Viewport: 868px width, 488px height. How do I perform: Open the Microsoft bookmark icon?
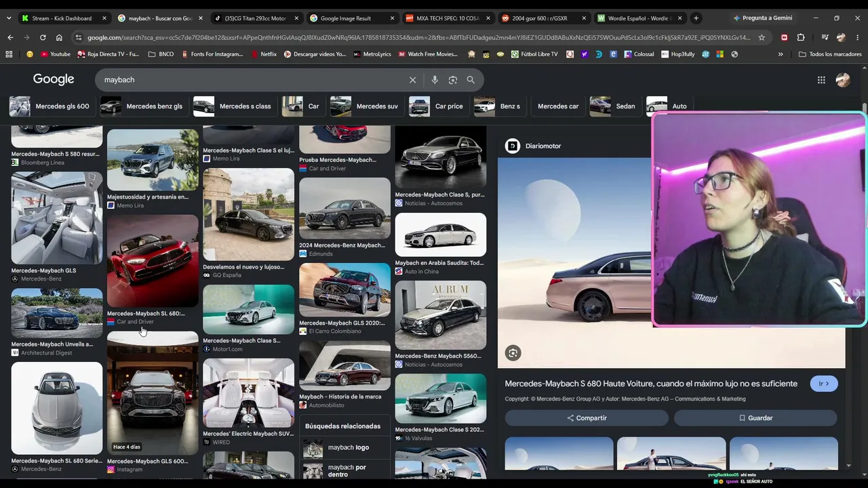pos(719,54)
